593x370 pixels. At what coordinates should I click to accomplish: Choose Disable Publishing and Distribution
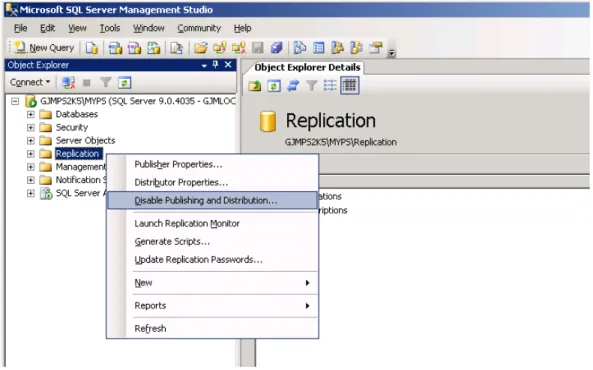click(213, 201)
